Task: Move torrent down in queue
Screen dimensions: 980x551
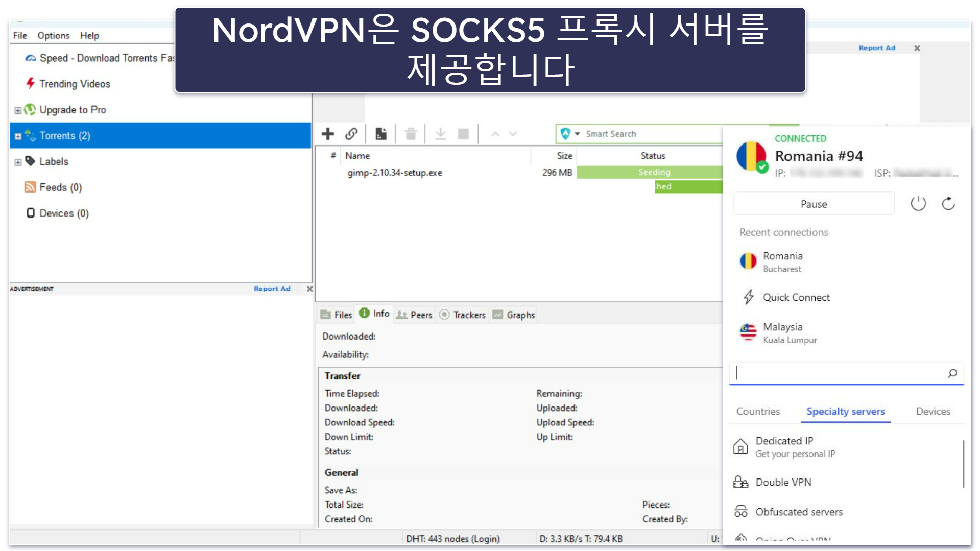Action: tap(513, 134)
